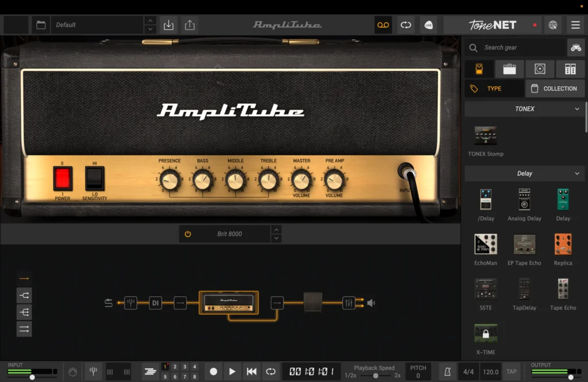Click the tuner block in signal chain
The width and height of the screenshot is (588, 382).
(x=130, y=303)
